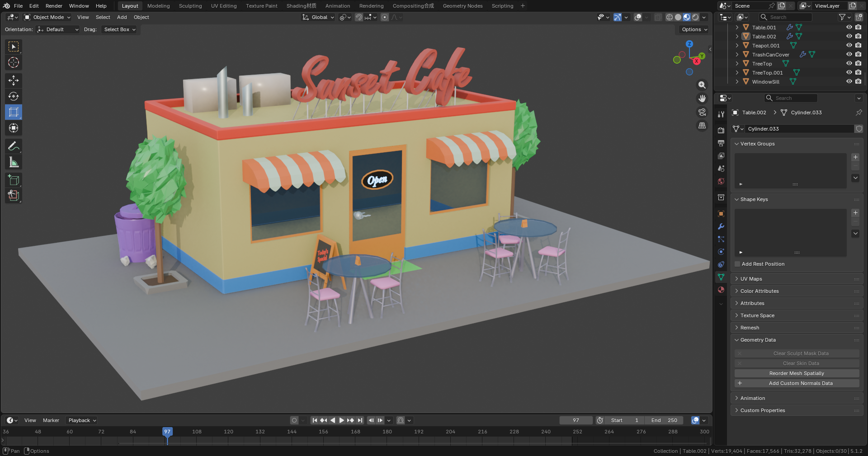Play the animation forward
This screenshot has width=868, height=456.
tap(342, 420)
